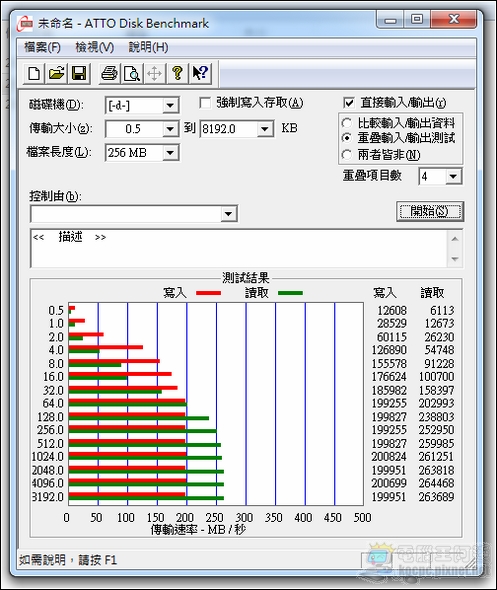Click description box scroll up arrow
Screen dimensions: 497x590
pyautogui.click(x=455, y=239)
